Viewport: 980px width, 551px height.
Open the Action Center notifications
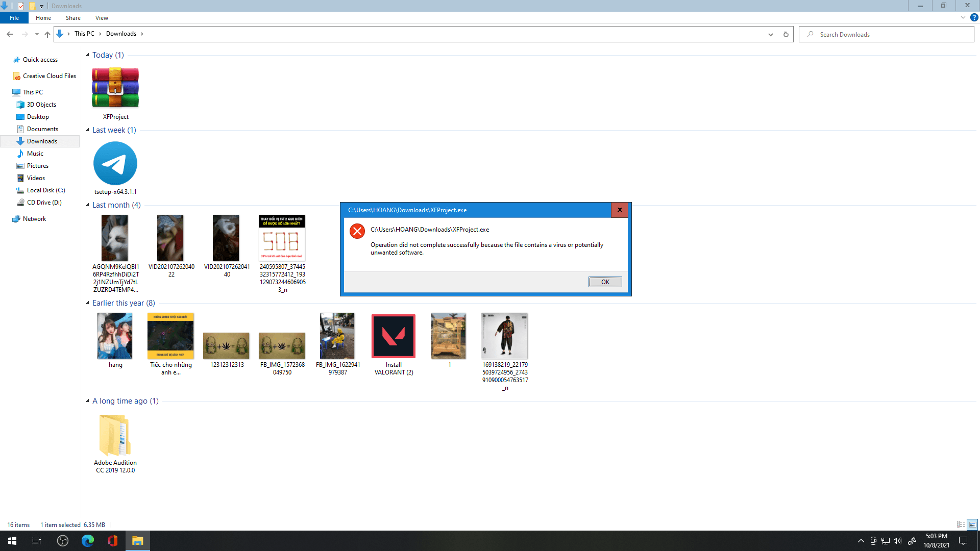click(963, 541)
